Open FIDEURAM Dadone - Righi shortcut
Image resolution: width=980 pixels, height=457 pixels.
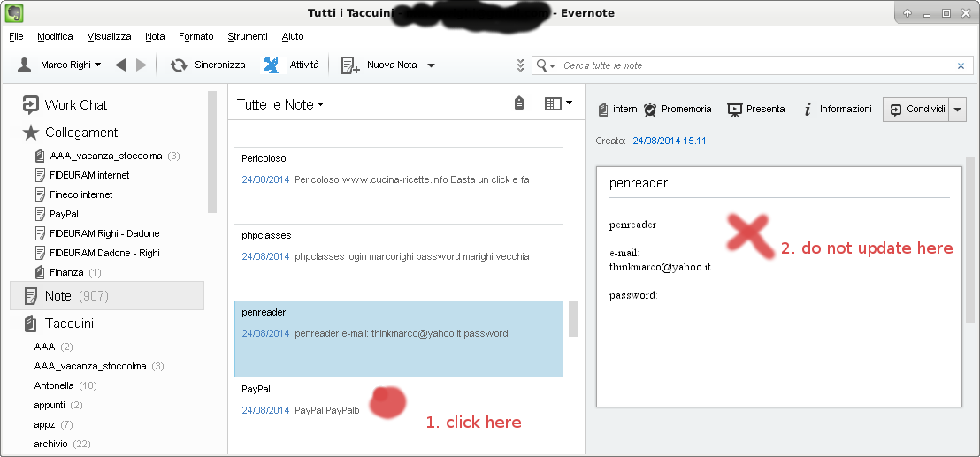[97, 253]
